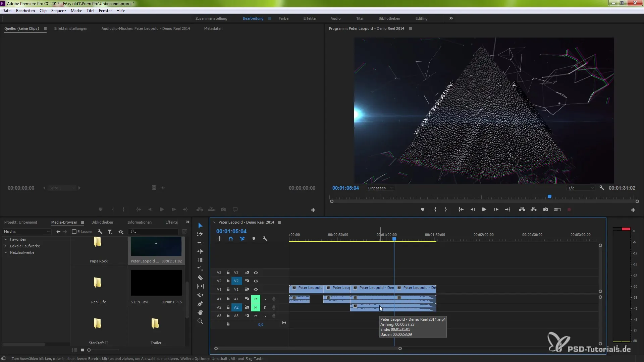Click the timeline timecode 00:01:05:04
Image resolution: width=644 pixels, height=362 pixels.
click(231, 231)
